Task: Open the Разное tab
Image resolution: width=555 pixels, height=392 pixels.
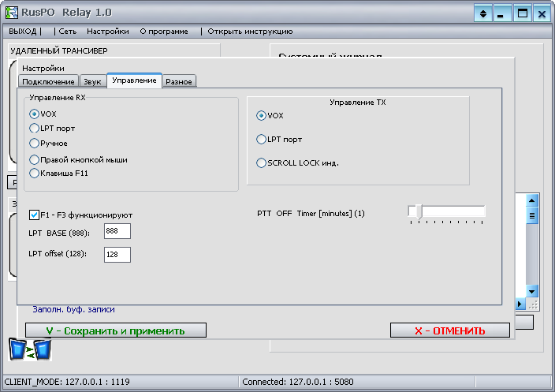Action: 179,81
